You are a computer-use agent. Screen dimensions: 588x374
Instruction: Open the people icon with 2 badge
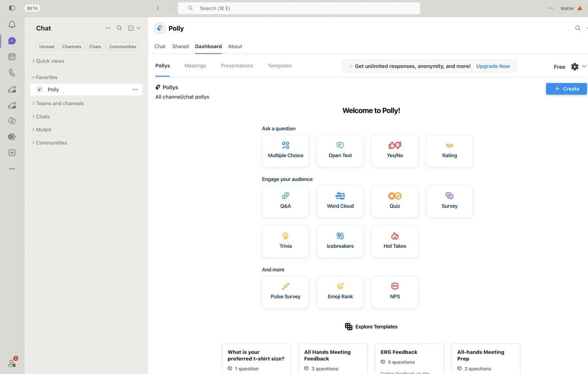[x=12, y=363]
